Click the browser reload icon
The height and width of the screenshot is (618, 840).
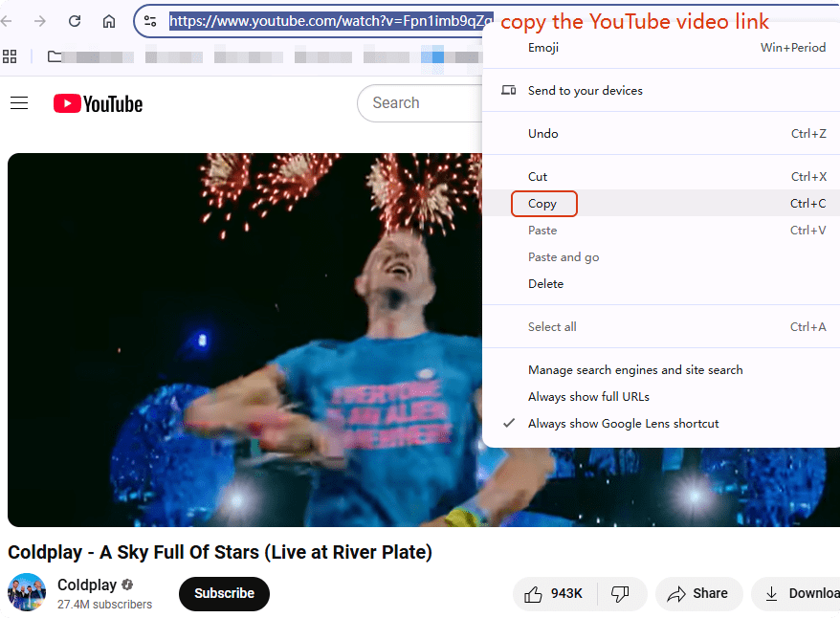[74, 21]
